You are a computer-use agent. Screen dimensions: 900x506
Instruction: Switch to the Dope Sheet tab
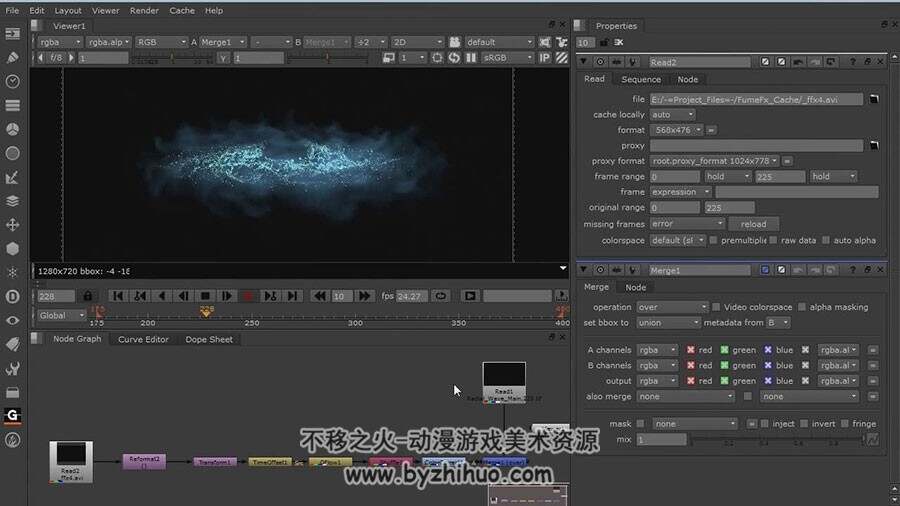(x=209, y=339)
